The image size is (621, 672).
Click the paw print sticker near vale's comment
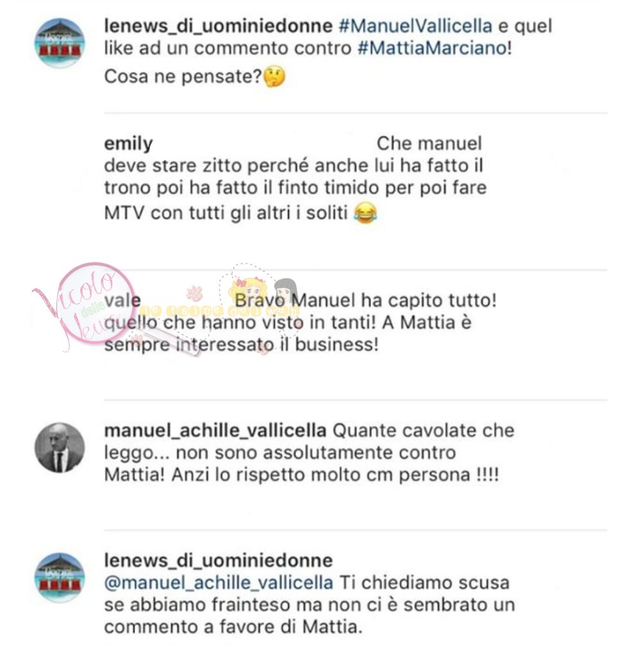tap(195, 293)
